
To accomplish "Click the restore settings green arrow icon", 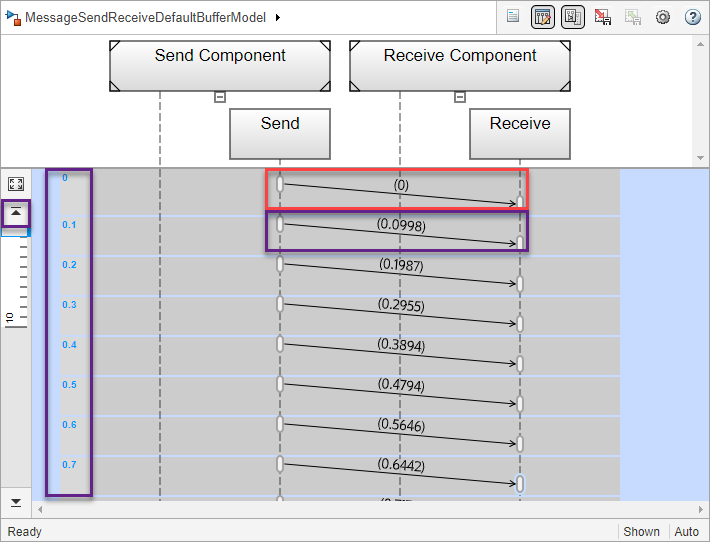I will point(633,17).
